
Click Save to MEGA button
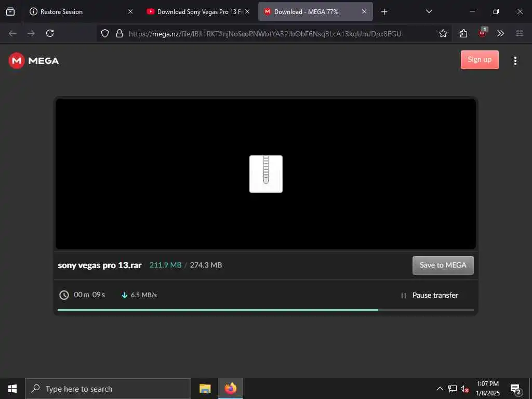pos(443,265)
